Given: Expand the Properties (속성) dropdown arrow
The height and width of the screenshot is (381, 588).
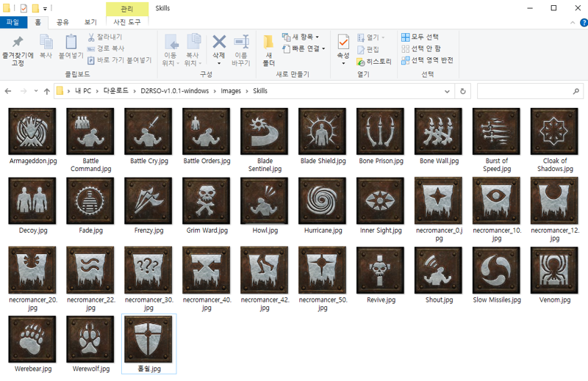Looking at the screenshot, I should coord(343,63).
